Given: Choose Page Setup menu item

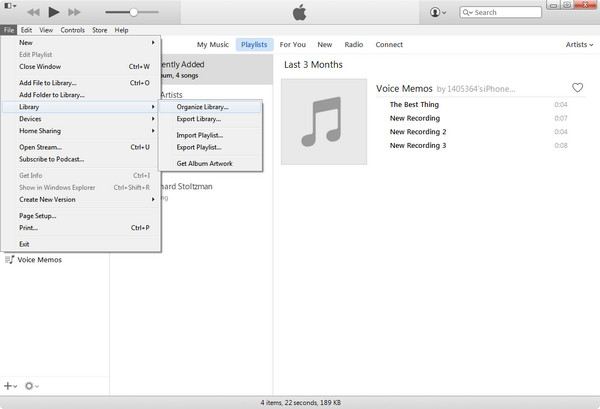Looking at the screenshot, I should click(81, 216).
